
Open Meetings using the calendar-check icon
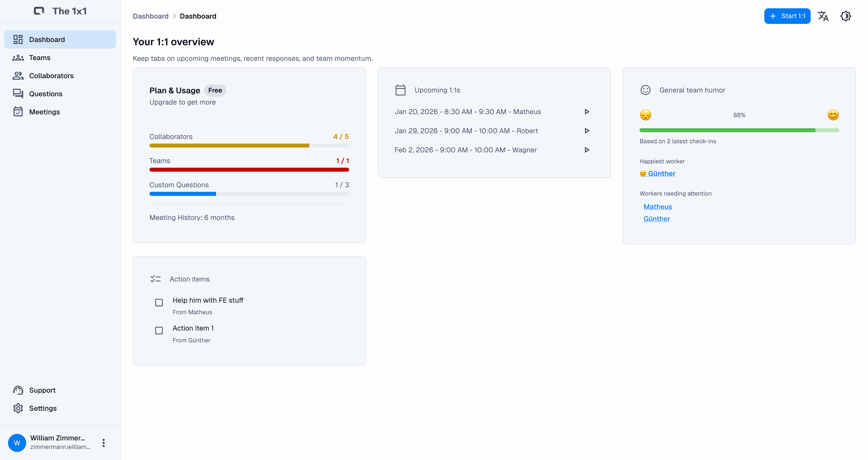(18, 111)
